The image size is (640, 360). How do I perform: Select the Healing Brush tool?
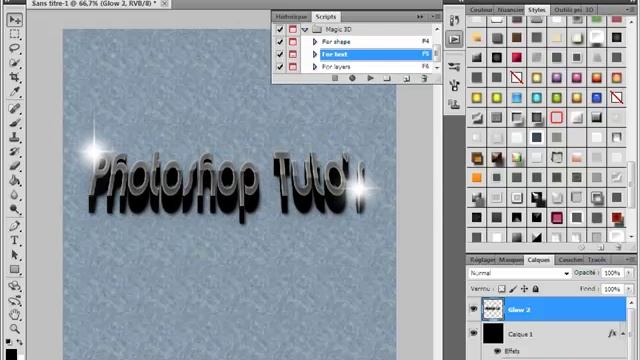(x=15, y=109)
